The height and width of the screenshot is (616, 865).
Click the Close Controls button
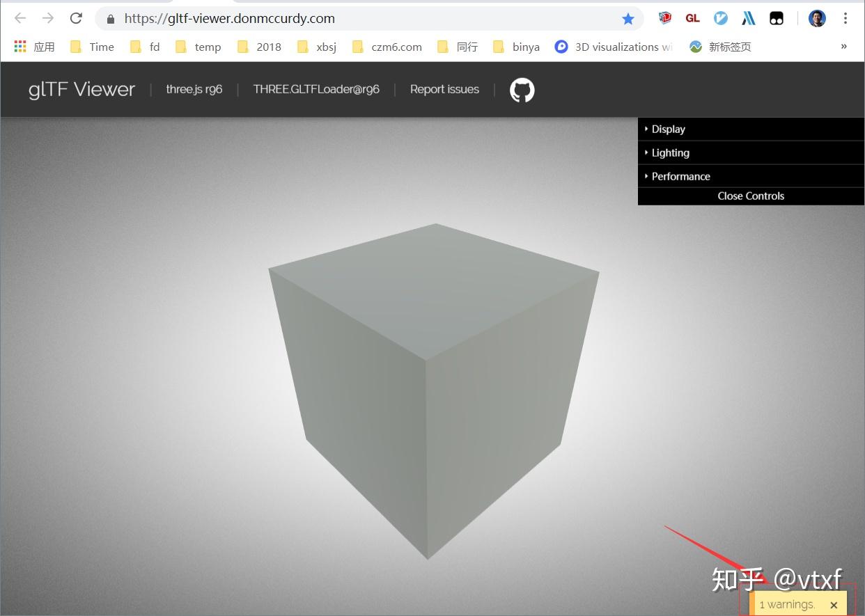(x=751, y=196)
